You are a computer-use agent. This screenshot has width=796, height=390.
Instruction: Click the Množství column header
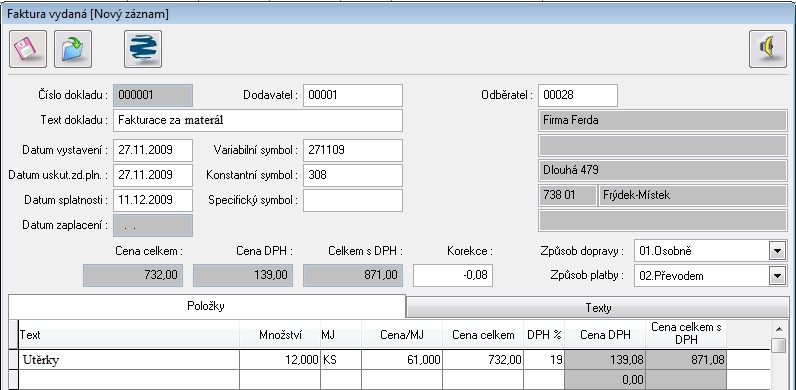click(280, 335)
